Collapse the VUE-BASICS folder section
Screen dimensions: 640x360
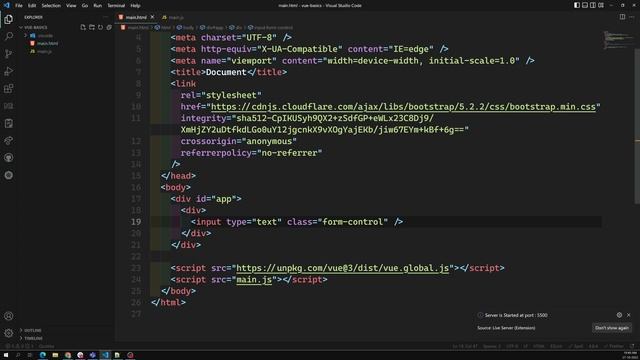click(x=36, y=27)
